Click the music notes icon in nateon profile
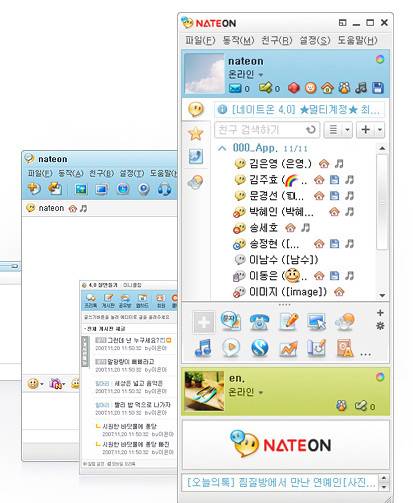Screen dimensions: 413x503 tap(361, 88)
